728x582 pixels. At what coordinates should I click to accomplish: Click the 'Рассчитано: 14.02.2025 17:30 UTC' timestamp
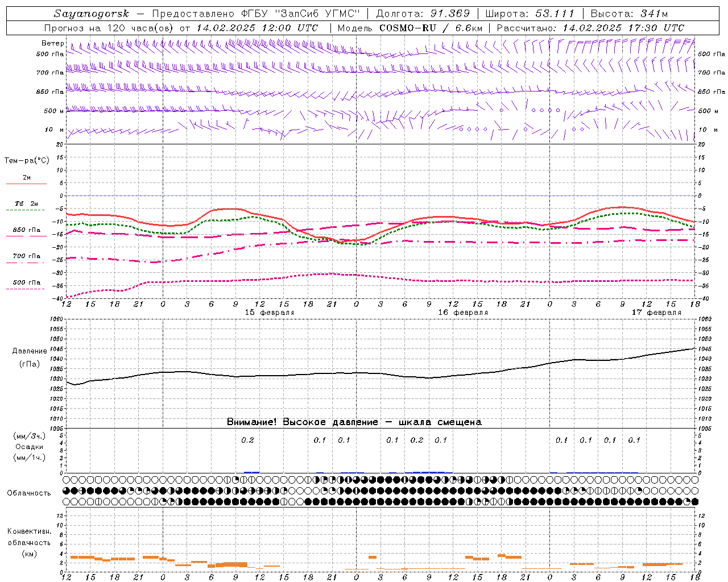(590, 28)
